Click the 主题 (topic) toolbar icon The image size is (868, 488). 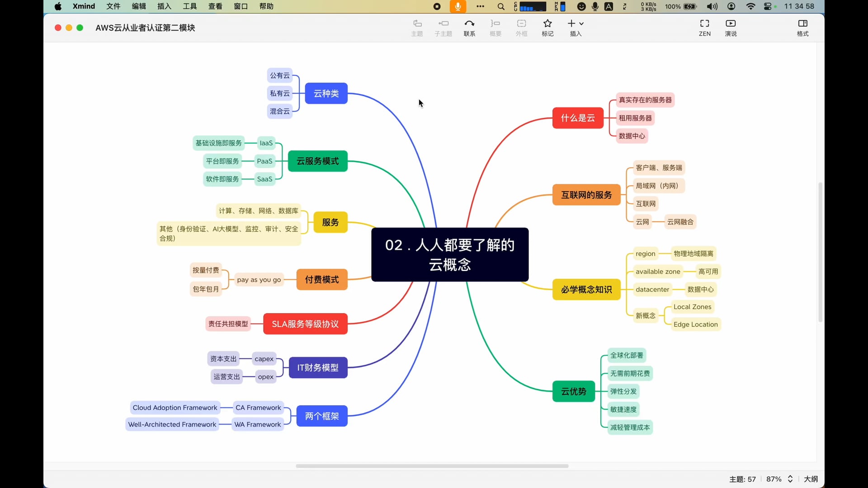click(417, 28)
